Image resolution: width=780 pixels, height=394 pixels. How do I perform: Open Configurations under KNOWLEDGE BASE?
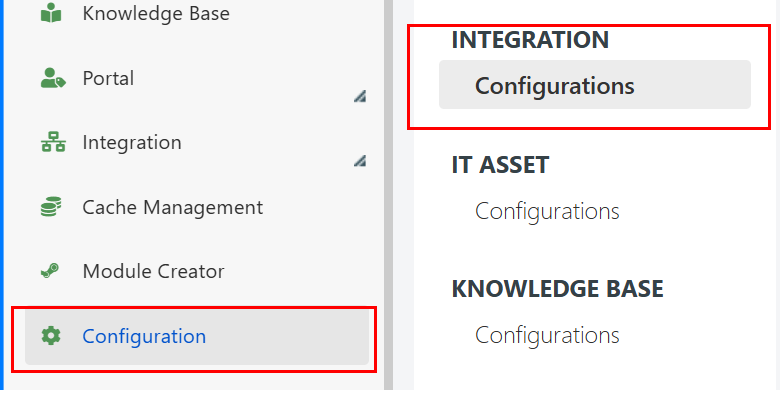pyautogui.click(x=547, y=336)
